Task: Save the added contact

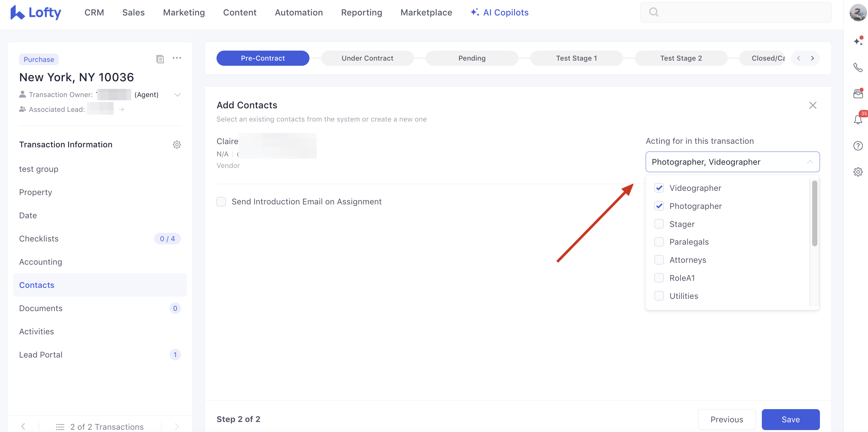Action: 790,419
